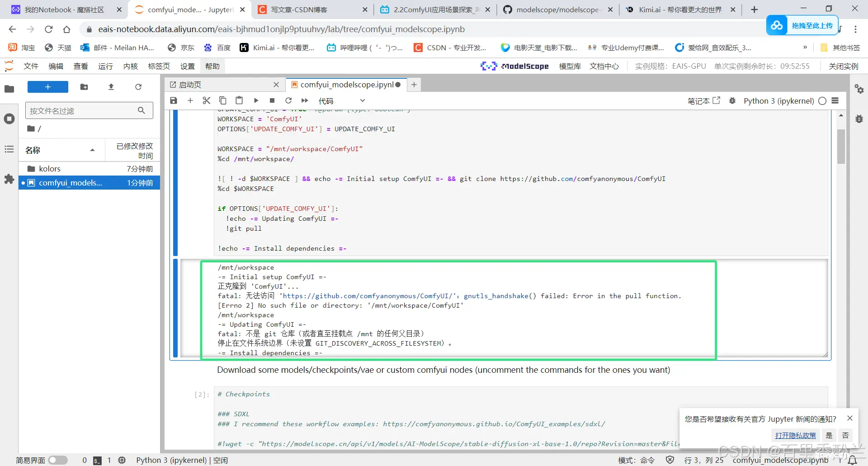Open the 标签页 menu
Screen dimensions: 868x466
159,67
